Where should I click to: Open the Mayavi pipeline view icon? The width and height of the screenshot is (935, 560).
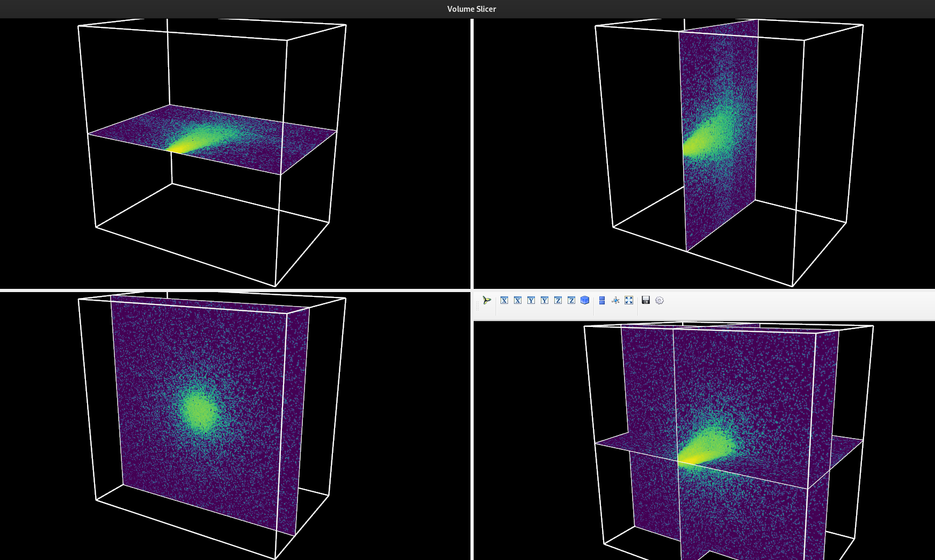[487, 300]
